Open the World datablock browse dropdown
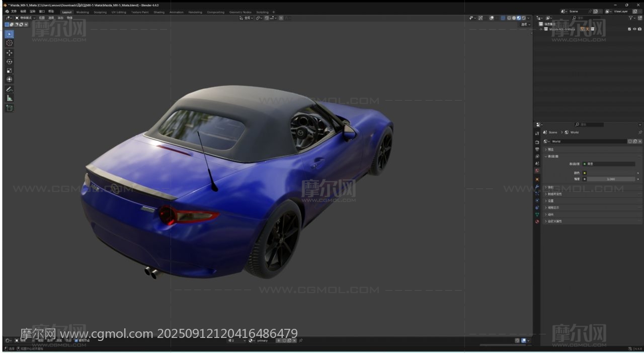This screenshot has height=353, width=644. pyautogui.click(x=546, y=141)
